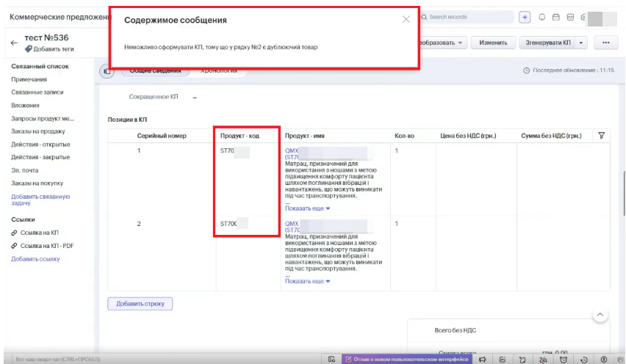Switch to Хронология tab
The width and height of the screenshot is (626, 364).
pyautogui.click(x=219, y=71)
